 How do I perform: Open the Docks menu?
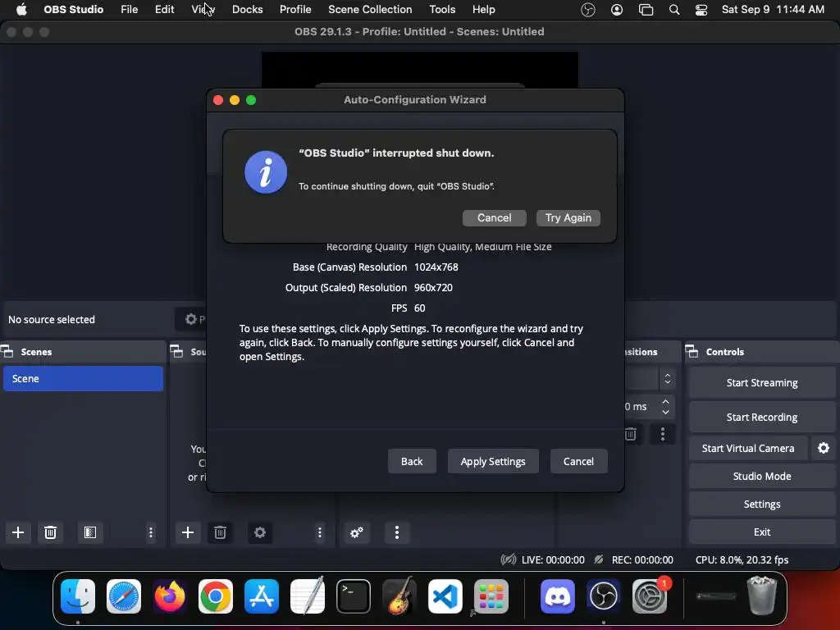[248, 10]
